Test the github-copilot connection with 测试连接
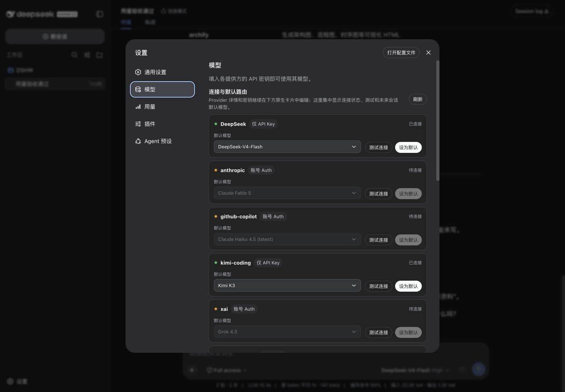Viewport: 565px width, 392px height. (379, 240)
